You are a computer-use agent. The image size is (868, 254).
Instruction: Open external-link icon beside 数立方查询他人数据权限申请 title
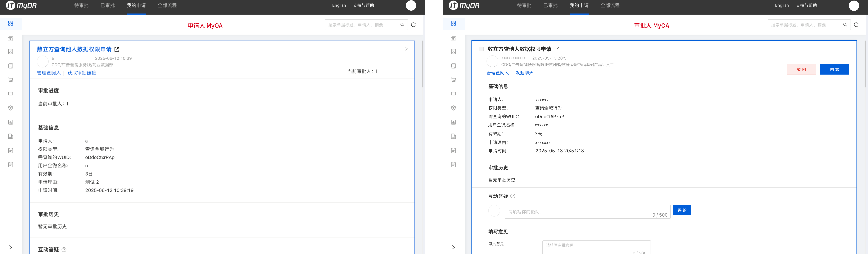coord(117,50)
